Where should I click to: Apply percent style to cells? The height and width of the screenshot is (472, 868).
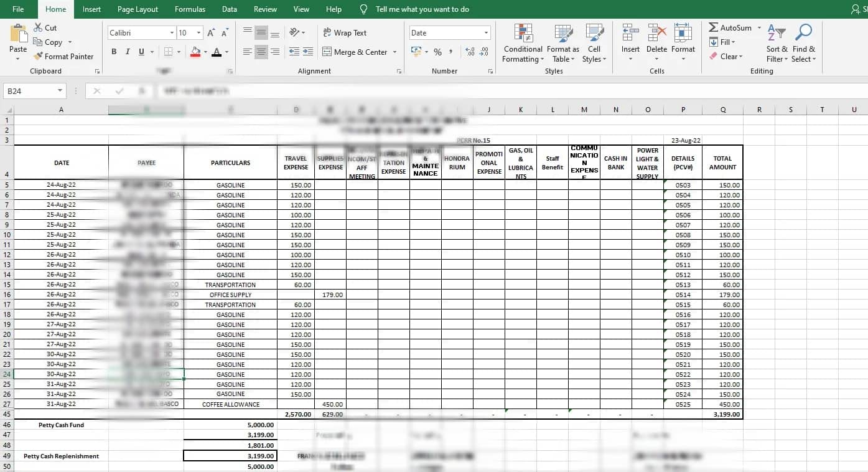coord(437,52)
